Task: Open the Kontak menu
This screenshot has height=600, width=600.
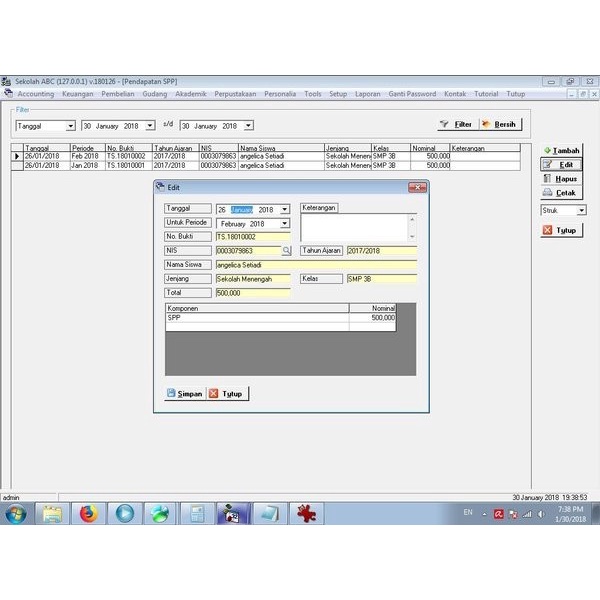Action: pyautogui.click(x=455, y=94)
